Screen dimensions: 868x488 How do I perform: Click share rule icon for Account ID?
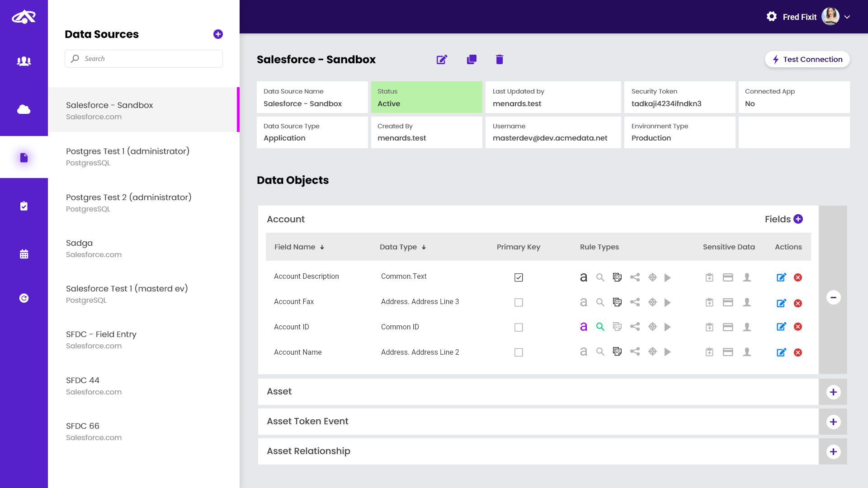tap(635, 327)
